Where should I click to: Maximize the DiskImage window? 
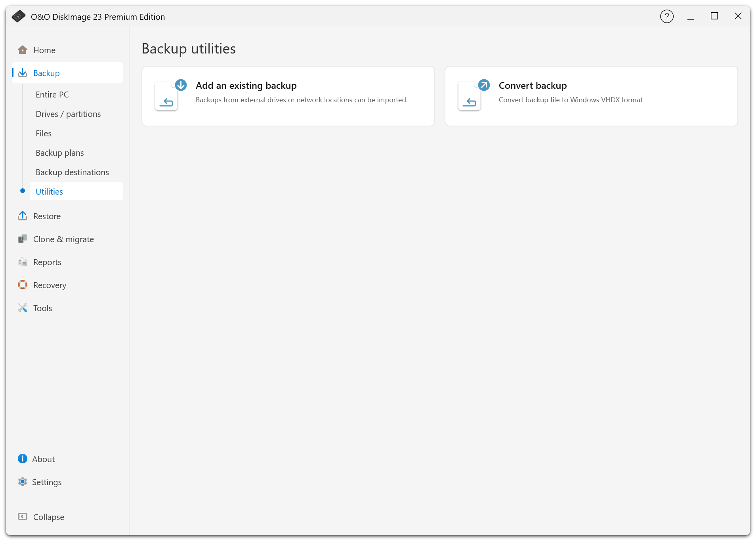coord(714,16)
